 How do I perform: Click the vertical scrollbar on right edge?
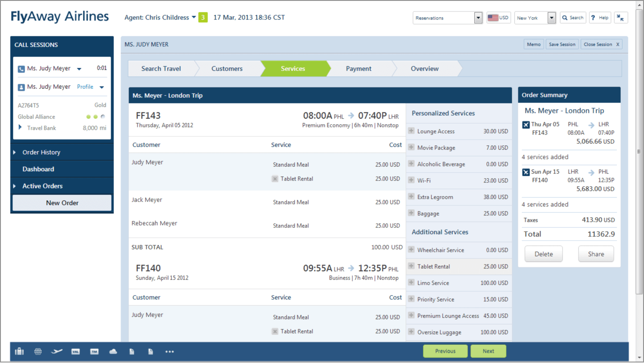pyautogui.click(x=640, y=152)
